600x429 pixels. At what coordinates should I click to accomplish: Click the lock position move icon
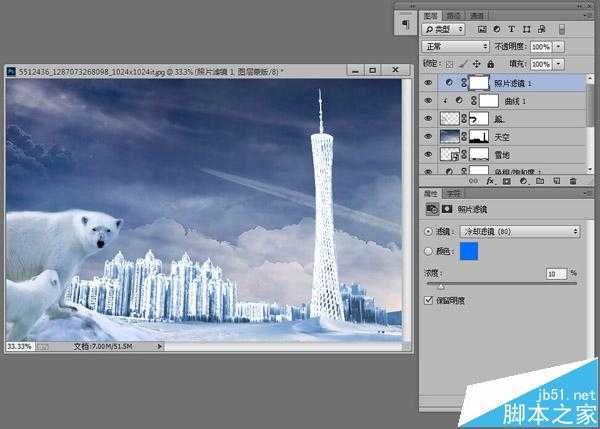pyautogui.click(x=476, y=64)
